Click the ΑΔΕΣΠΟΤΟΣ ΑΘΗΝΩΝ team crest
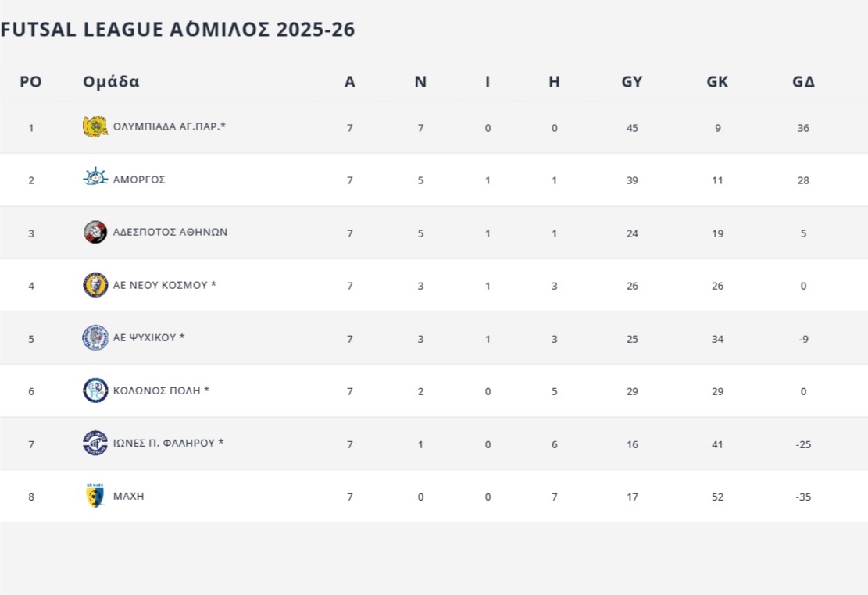 click(x=95, y=232)
